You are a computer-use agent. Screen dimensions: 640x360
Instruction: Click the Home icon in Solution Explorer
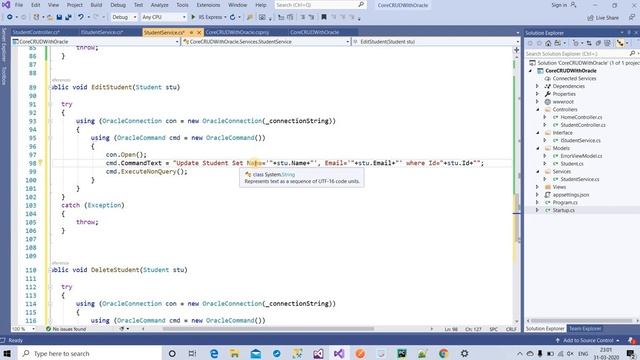548,43
